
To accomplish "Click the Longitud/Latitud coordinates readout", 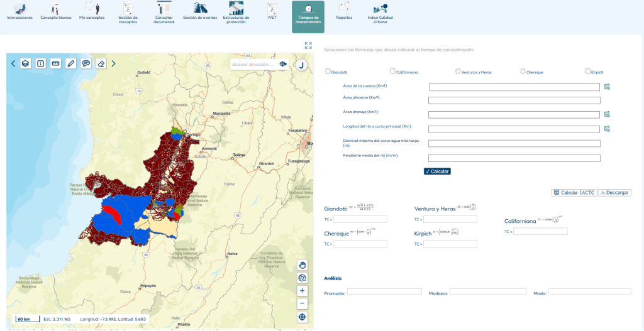I will 112,319.
